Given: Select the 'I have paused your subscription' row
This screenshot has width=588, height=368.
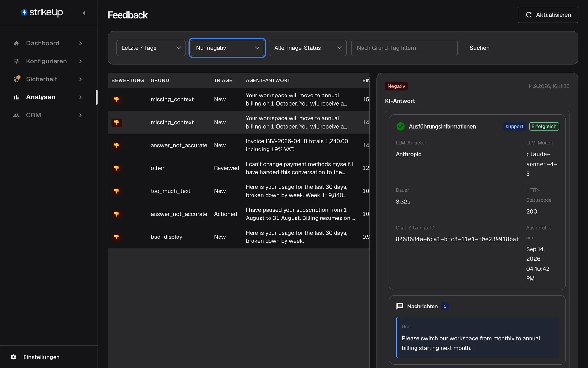Looking at the screenshot, I should pyautogui.click(x=239, y=214).
